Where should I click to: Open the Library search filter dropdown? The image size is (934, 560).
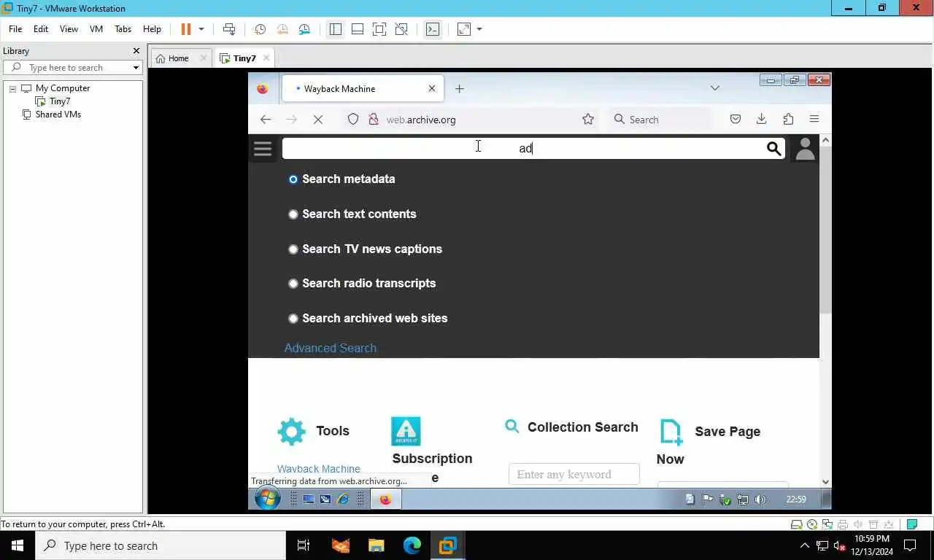click(136, 68)
